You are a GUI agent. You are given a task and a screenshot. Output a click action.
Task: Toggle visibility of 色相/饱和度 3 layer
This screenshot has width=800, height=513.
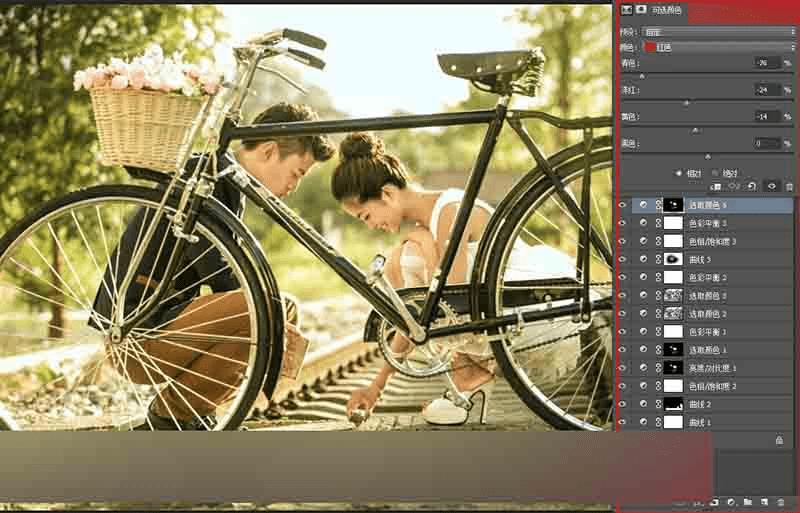622,241
